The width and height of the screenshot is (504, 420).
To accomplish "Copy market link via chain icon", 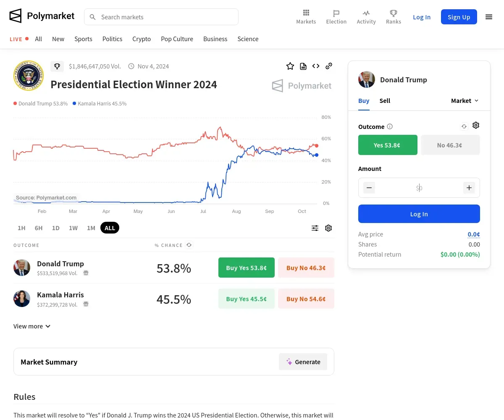I will 329,66.
